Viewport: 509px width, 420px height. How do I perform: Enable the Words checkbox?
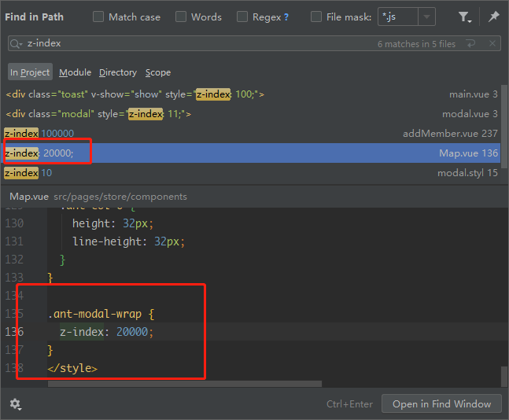181,17
